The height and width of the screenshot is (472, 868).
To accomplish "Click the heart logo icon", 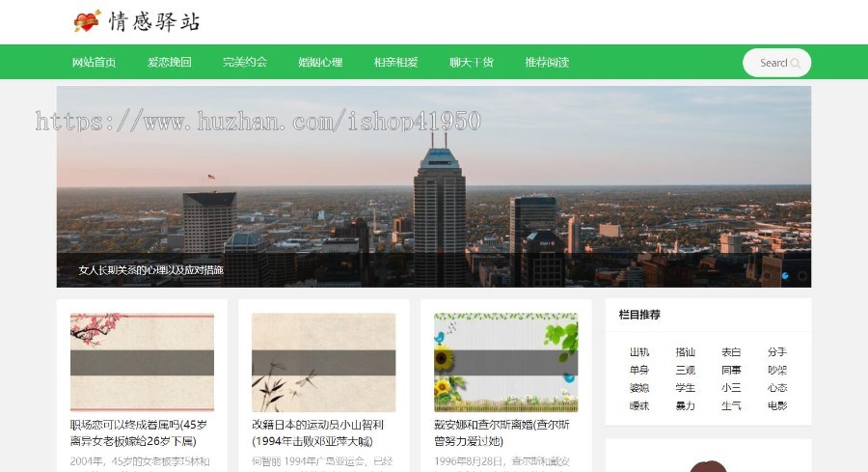I will click(x=88, y=21).
